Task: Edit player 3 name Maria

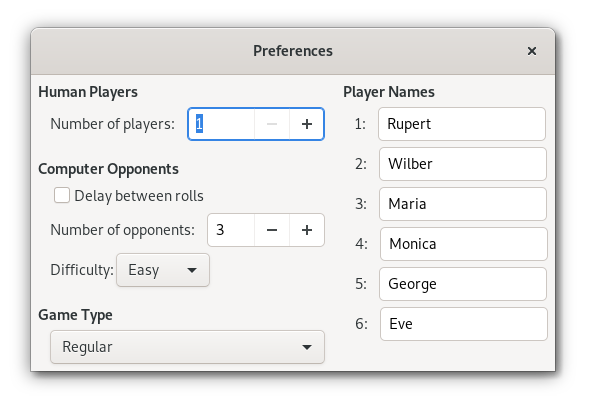Action: [463, 204]
